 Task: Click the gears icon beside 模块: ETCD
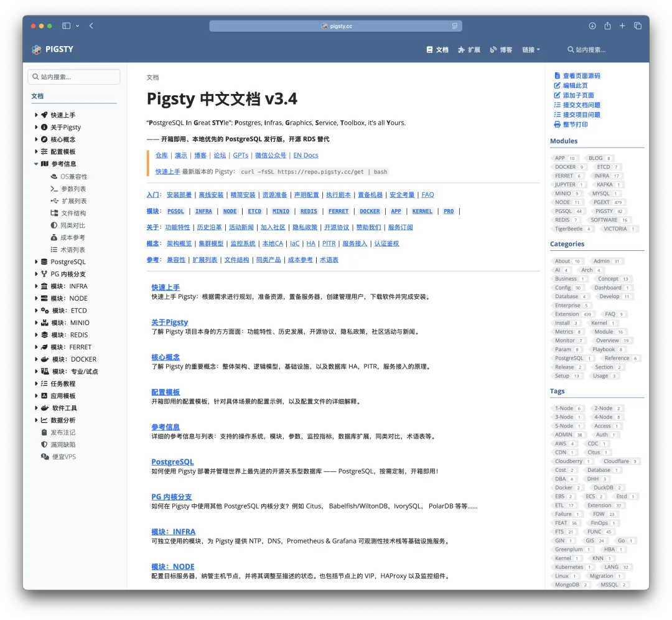(x=45, y=311)
